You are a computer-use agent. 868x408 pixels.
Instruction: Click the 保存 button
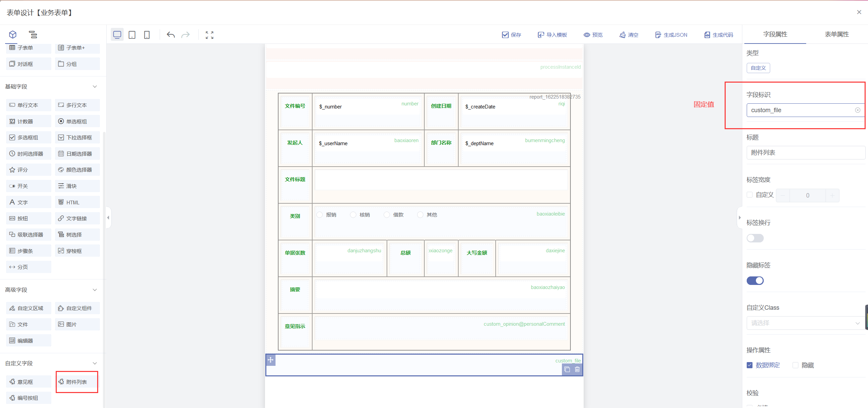512,35
